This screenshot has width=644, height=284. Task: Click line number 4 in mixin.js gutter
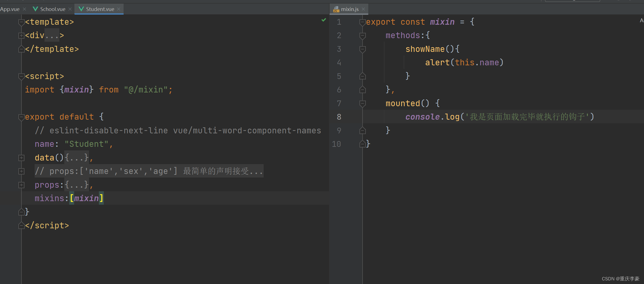339,63
